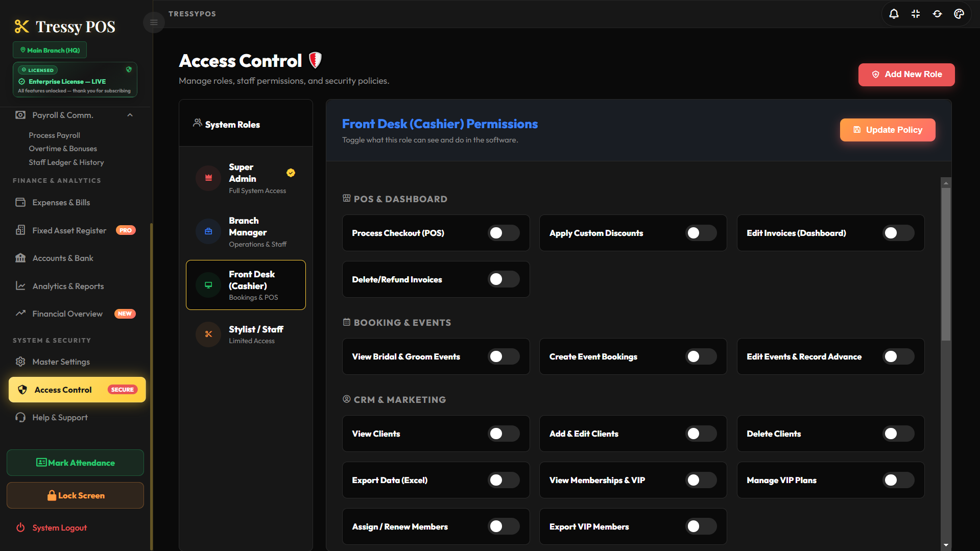Viewport: 980px width, 551px height.
Task: Click the Mark Attendance button
Action: pyautogui.click(x=75, y=463)
